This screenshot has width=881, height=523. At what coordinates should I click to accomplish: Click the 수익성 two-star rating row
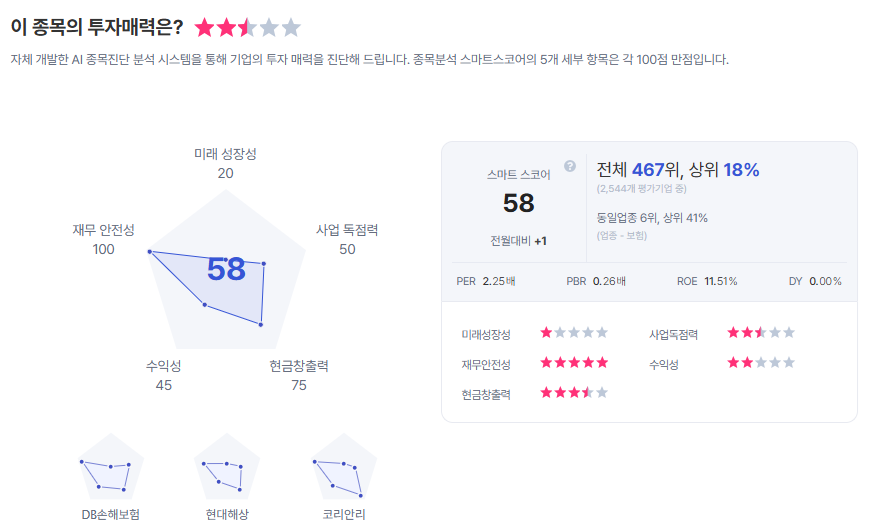(761, 363)
